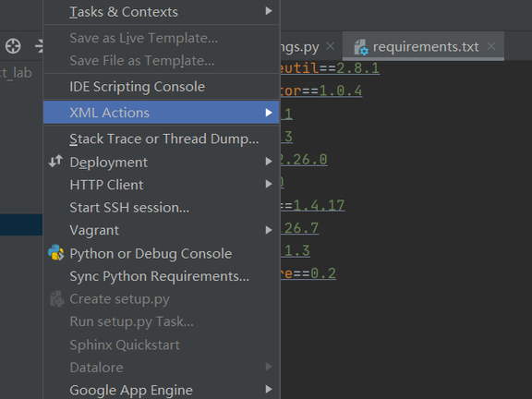The image size is (532, 399).
Task: Open the HTTP Client submenu
Action: (161, 185)
